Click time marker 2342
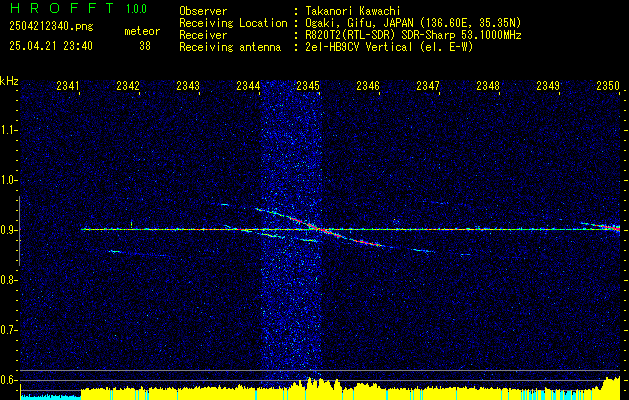The image size is (629, 400). pyautogui.click(x=128, y=85)
